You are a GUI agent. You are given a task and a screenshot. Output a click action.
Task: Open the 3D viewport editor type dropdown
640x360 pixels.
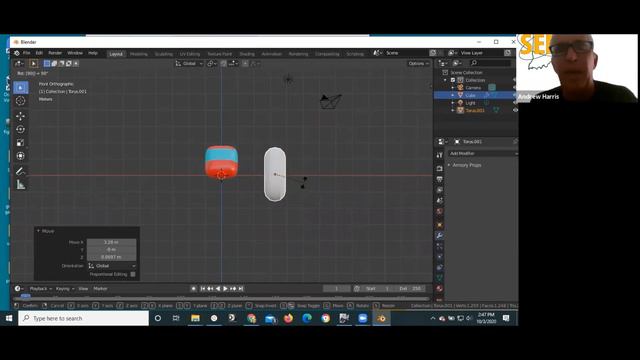click(19, 64)
